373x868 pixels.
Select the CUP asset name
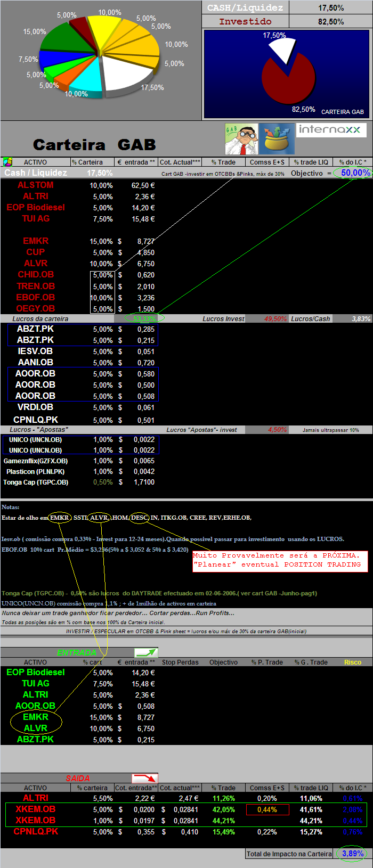coord(35,252)
